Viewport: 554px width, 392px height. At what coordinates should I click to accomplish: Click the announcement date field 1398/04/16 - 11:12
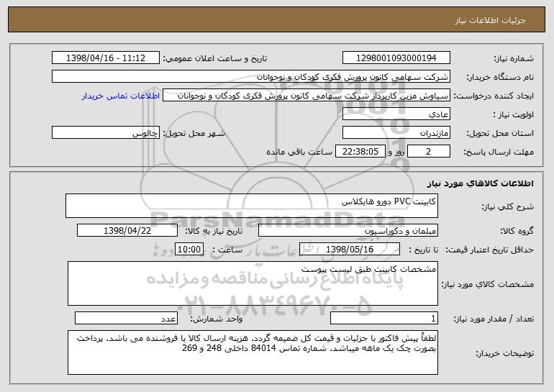point(106,58)
